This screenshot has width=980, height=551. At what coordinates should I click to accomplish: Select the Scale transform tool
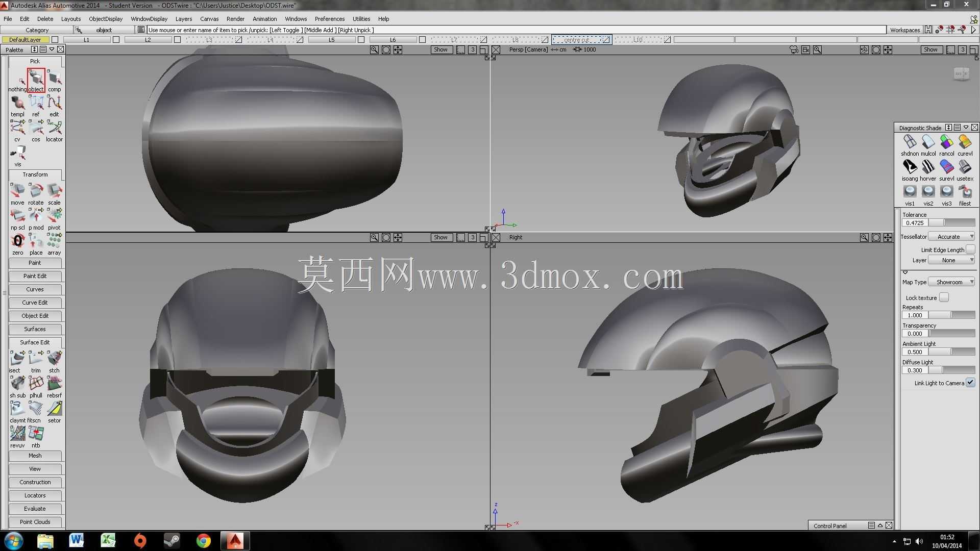coord(54,194)
